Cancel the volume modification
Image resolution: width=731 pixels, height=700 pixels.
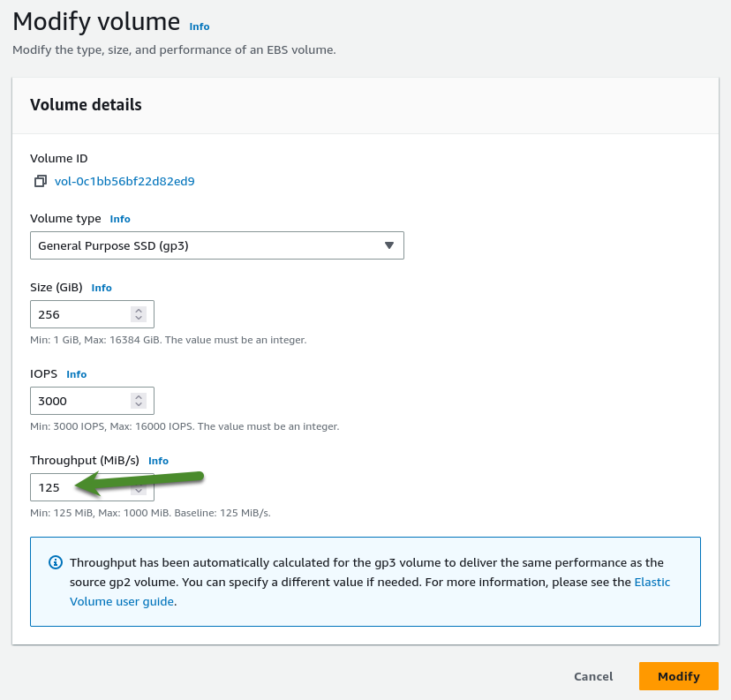click(x=593, y=676)
